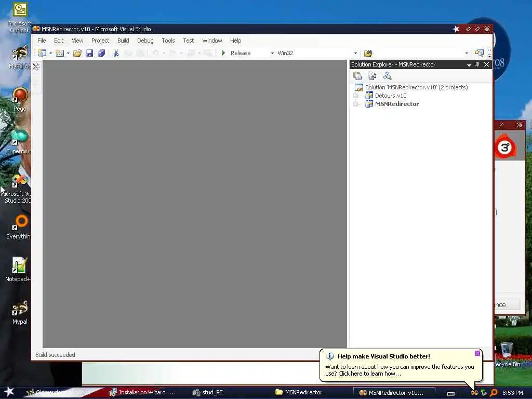
Task: Open the Win32 platform dropdown
Action: click(355, 54)
